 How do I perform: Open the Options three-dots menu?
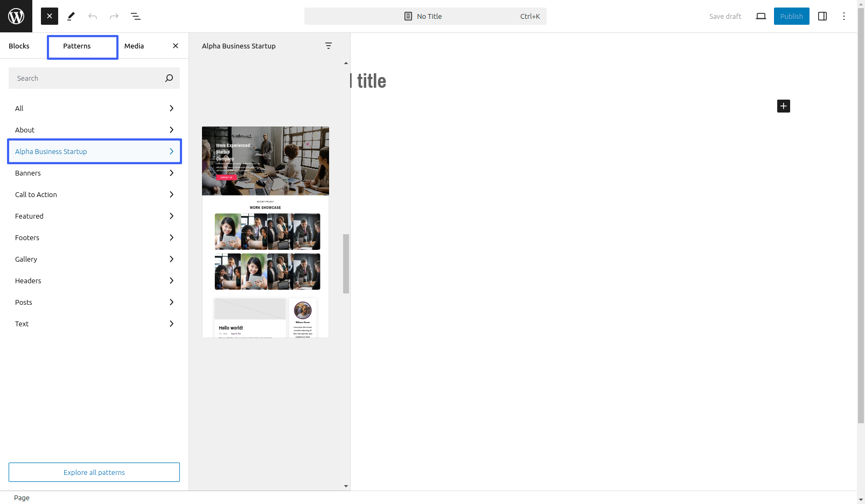click(x=844, y=16)
